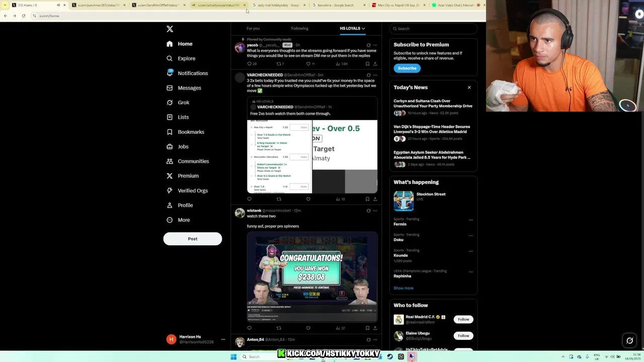644x362 pixels.
Task: Open more options for Doku trend
Action: coord(471,236)
